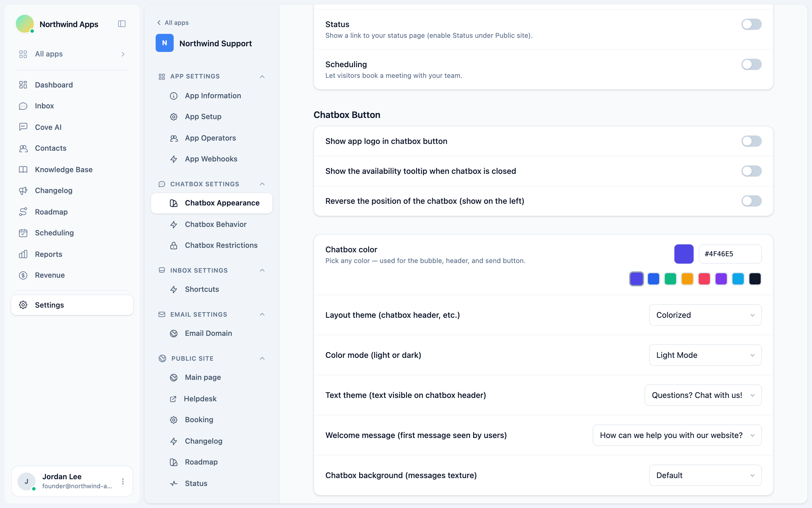
Task: Collapse the Inbox Settings section
Action: coord(262,270)
